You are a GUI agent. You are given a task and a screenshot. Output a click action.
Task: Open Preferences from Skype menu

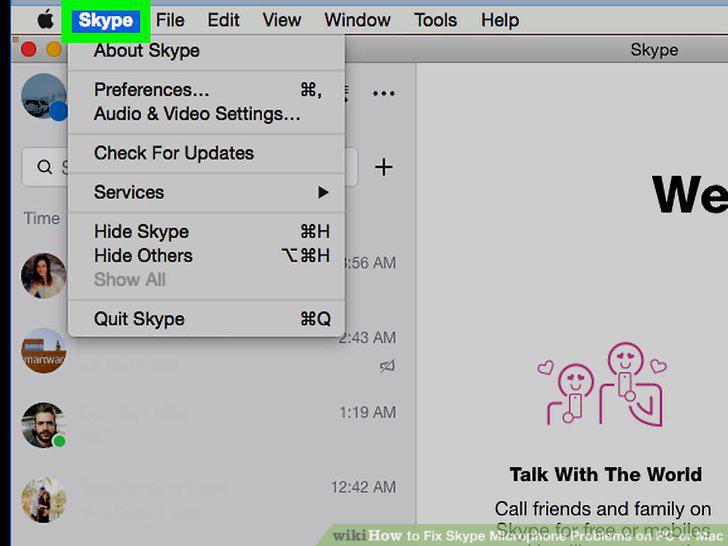click(206, 90)
